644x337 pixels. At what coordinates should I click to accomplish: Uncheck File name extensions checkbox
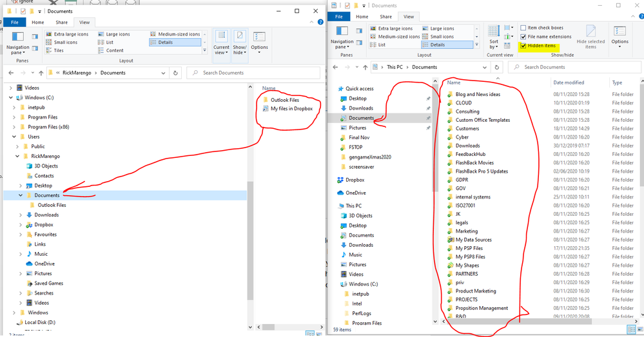(523, 37)
